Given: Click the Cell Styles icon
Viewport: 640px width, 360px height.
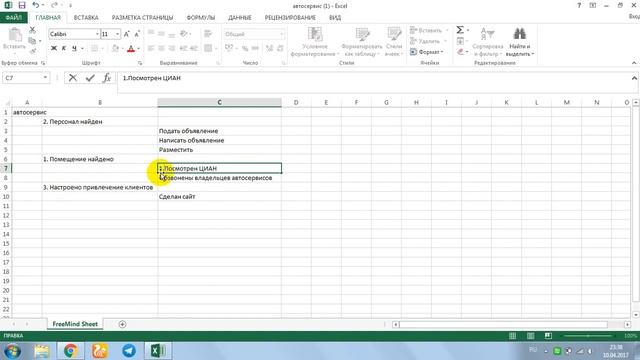Looking at the screenshot, I should [394, 34].
